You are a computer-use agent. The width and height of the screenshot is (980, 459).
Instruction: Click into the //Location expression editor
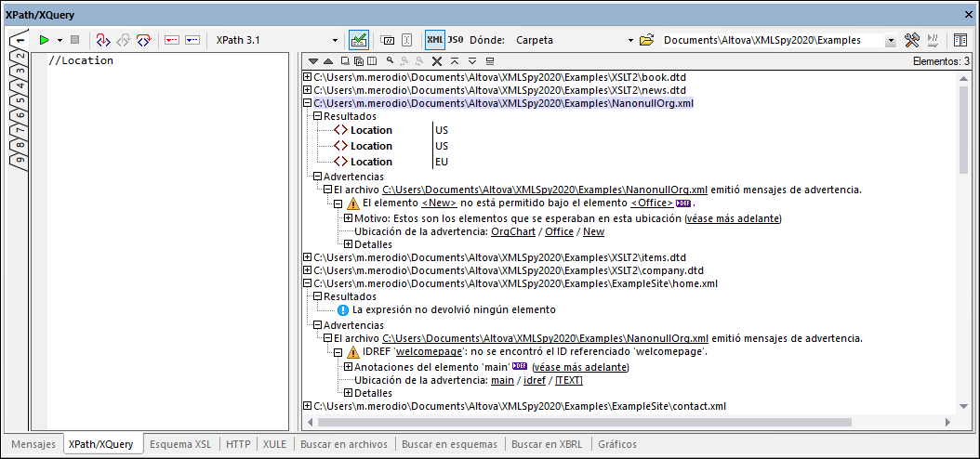[x=167, y=232]
